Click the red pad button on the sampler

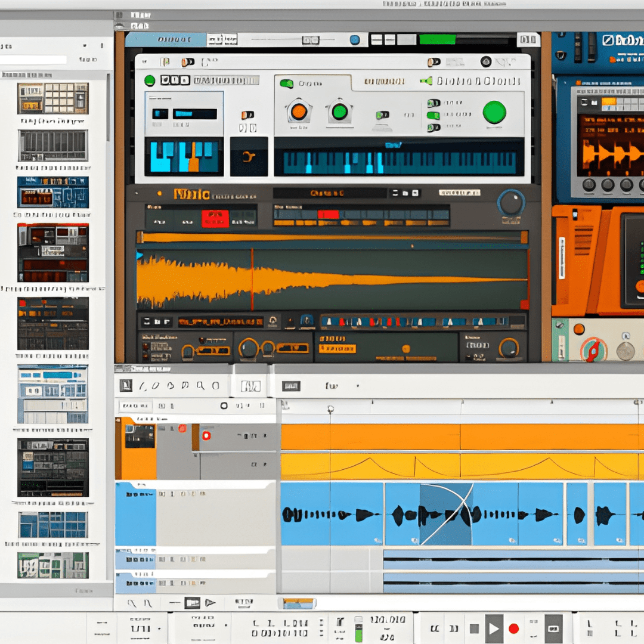(215, 218)
